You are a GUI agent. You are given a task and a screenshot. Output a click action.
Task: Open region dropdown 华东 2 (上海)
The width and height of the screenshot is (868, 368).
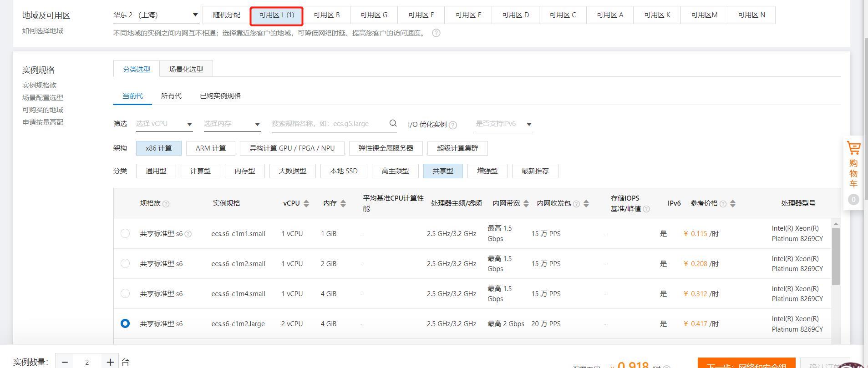156,15
